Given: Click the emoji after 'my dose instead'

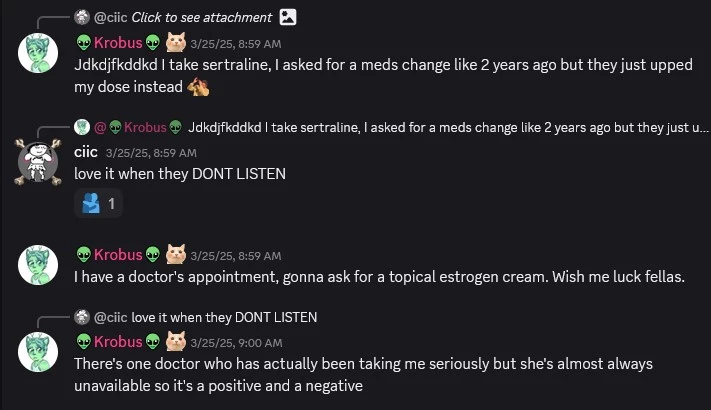Looking at the screenshot, I should click(x=198, y=87).
